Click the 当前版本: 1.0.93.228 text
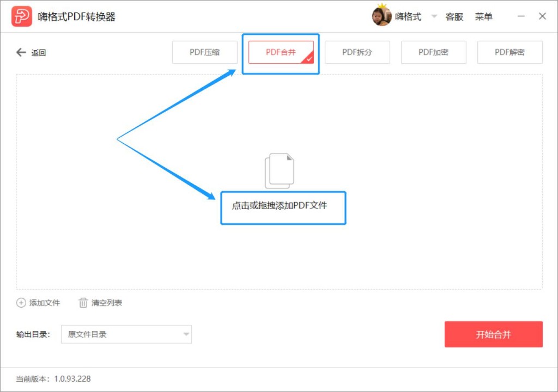Image resolution: width=558 pixels, height=392 pixels. [x=53, y=379]
